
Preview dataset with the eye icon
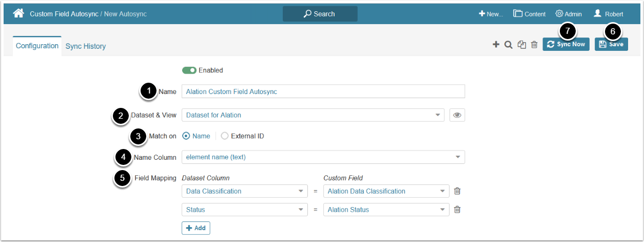click(x=457, y=115)
